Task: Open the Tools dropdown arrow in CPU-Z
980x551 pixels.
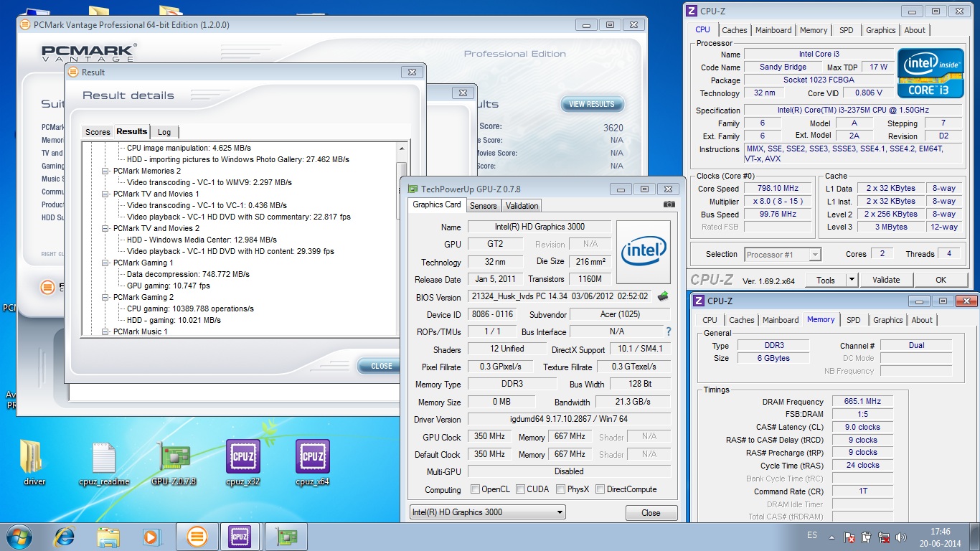Action: [x=852, y=280]
